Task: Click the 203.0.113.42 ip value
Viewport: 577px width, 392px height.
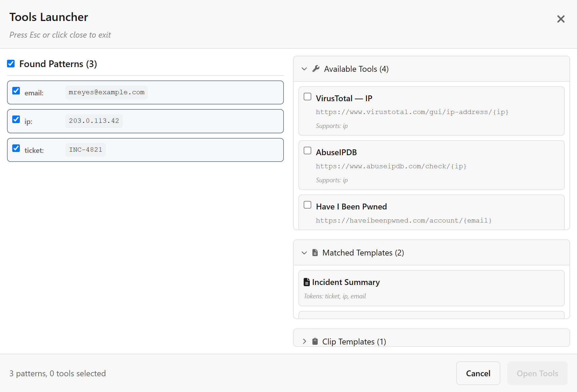Action: 94,121
